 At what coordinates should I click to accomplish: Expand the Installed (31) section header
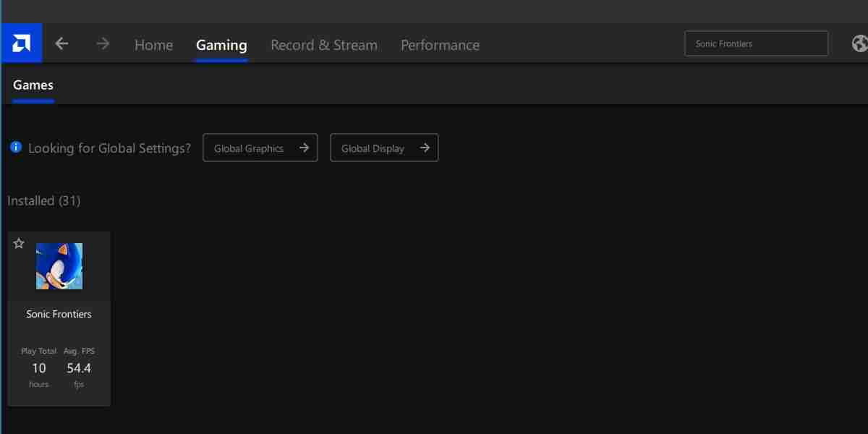44,200
